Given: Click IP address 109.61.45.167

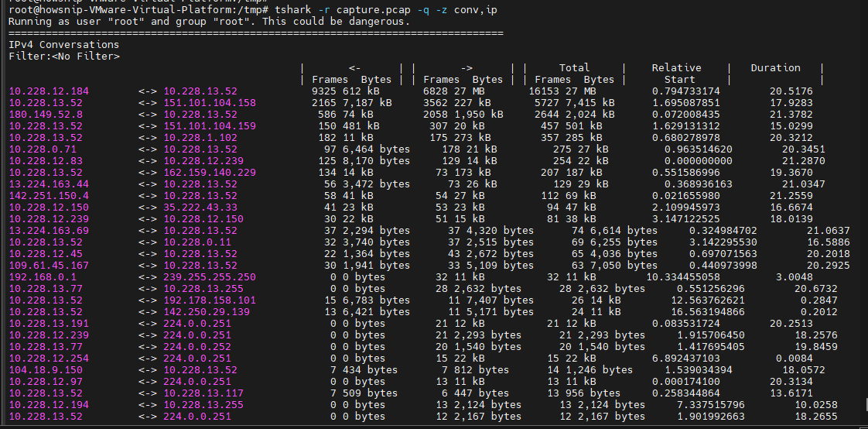Looking at the screenshot, I should click(x=49, y=266).
